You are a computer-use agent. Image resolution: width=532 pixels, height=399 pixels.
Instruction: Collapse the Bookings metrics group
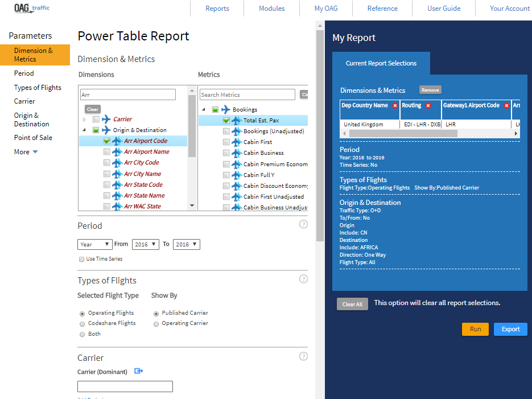[204, 109]
